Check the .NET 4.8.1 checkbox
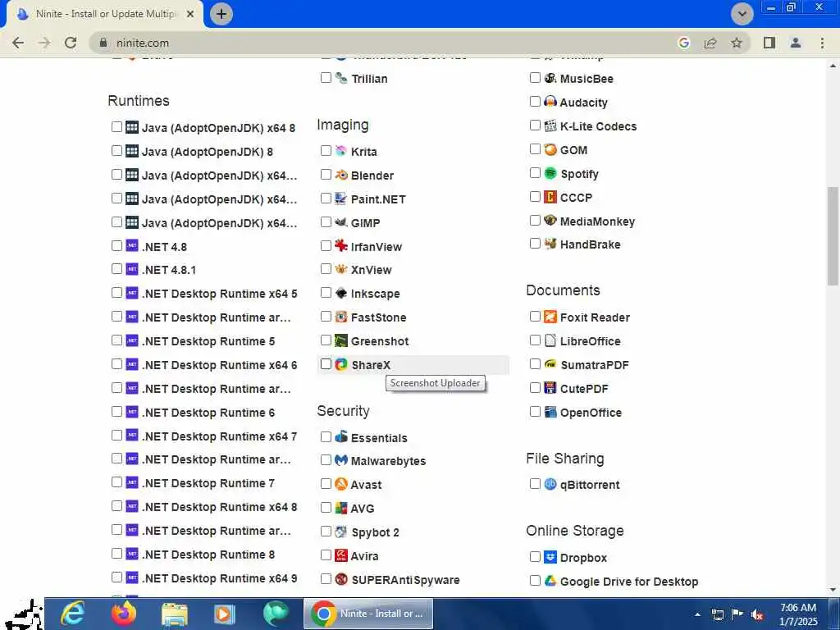The image size is (840, 630). 116,269
